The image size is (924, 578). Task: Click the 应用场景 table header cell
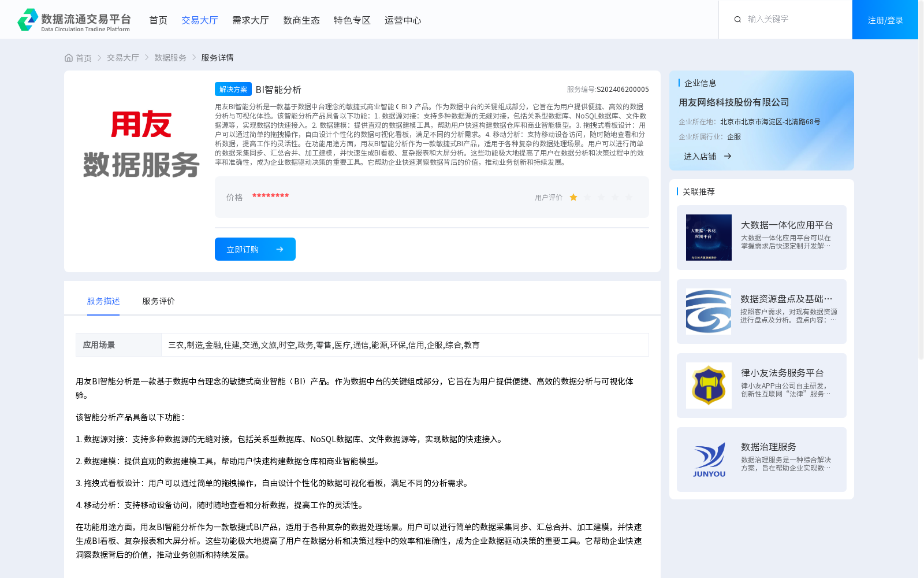click(x=118, y=345)
